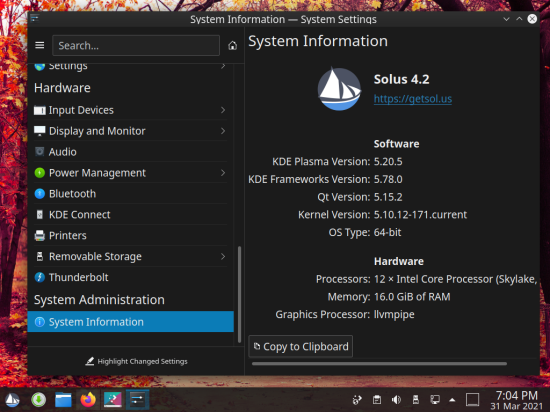The height and width of the screenshot is (412, 550).
Task: Click the Audio speaker icon
Action: (40, 151)
